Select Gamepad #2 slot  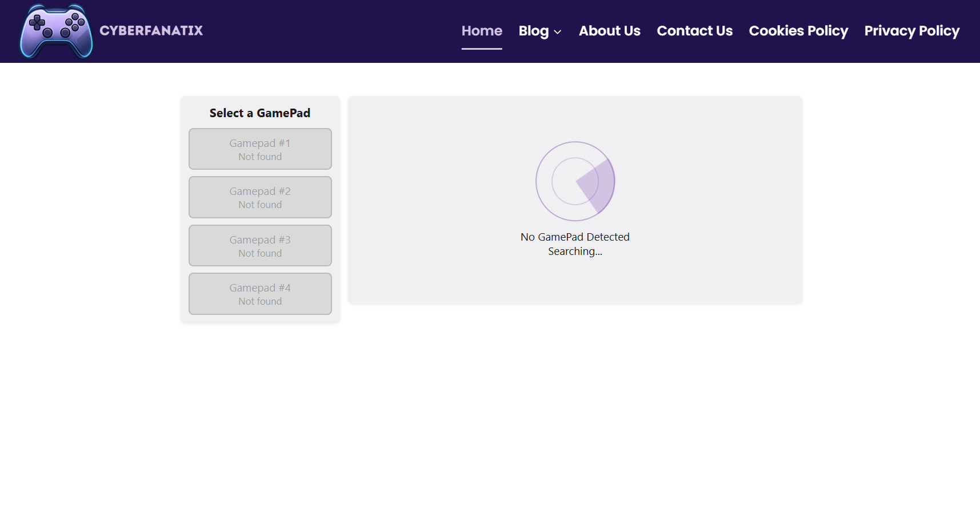pyautogui.click(x=260, y=197)
